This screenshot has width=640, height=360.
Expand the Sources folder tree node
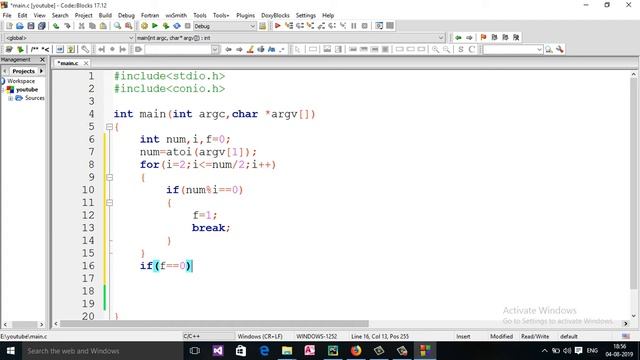point(11,98)
